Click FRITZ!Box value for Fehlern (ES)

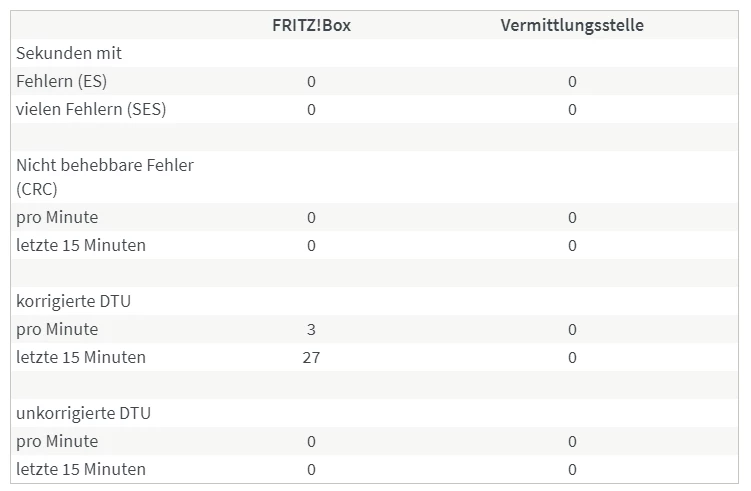tap(311, 81)
